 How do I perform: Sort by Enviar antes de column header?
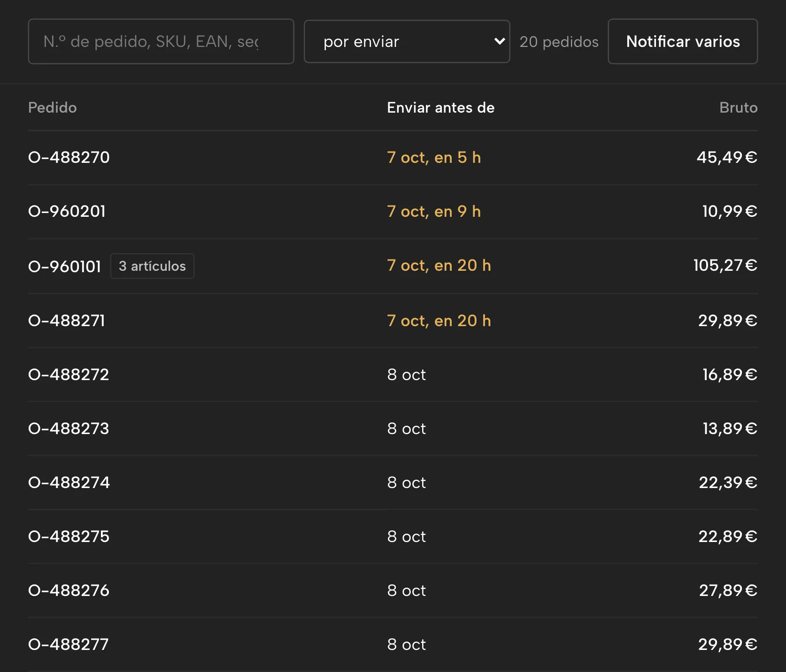[441, 107]
